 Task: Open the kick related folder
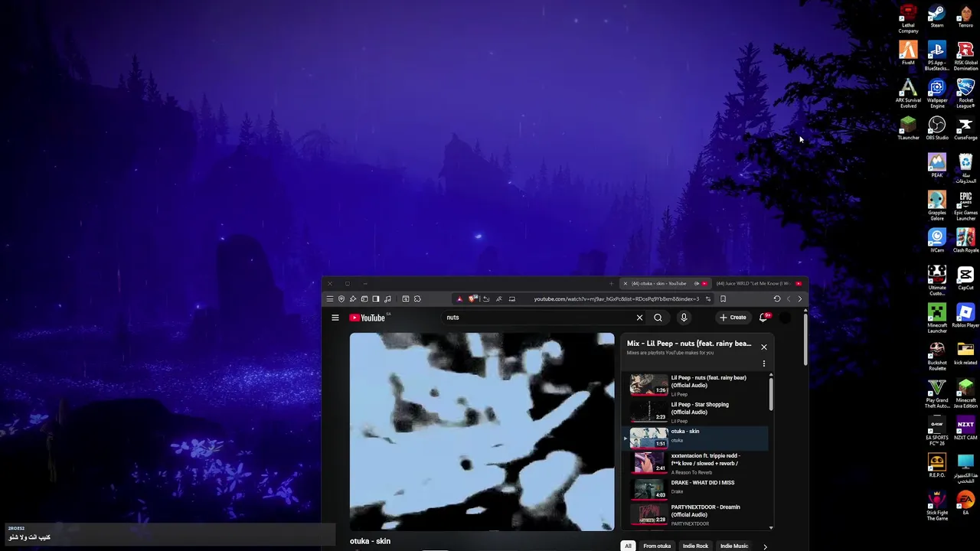965,354
